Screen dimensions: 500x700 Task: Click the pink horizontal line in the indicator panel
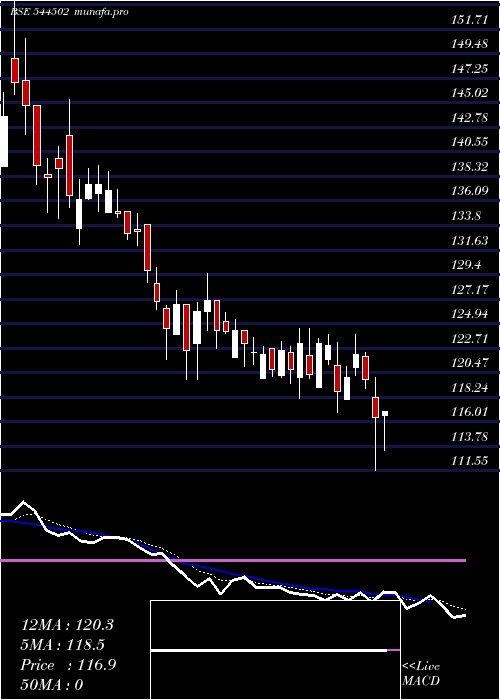pos(233,560)
